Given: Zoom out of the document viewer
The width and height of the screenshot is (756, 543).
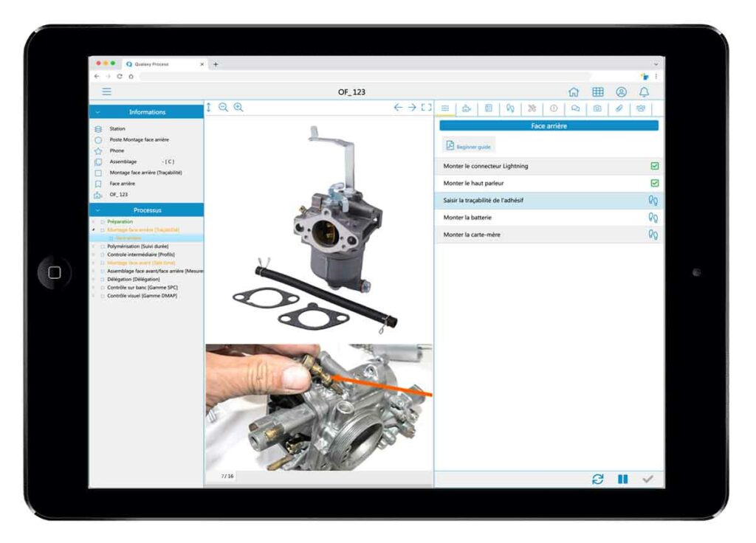Looking at the screenshot, I should pyautogui.click(x=223, y=108).
